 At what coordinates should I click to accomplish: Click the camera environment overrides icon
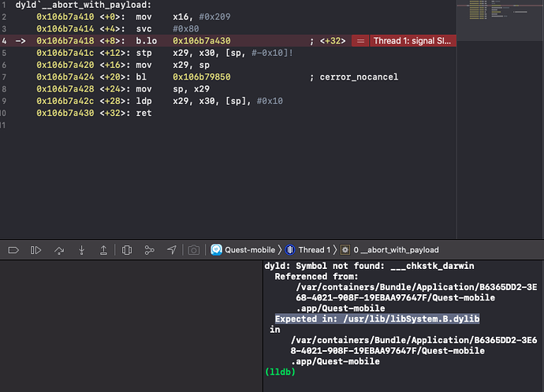pos(194,250)
